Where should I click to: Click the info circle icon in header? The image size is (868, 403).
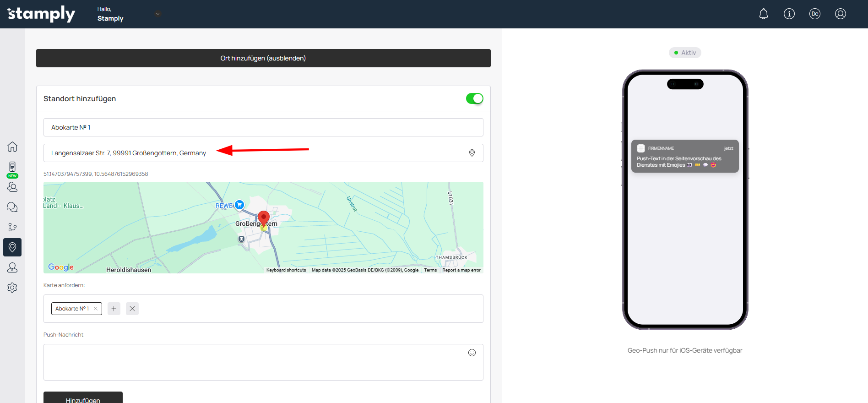click(789, 14)
